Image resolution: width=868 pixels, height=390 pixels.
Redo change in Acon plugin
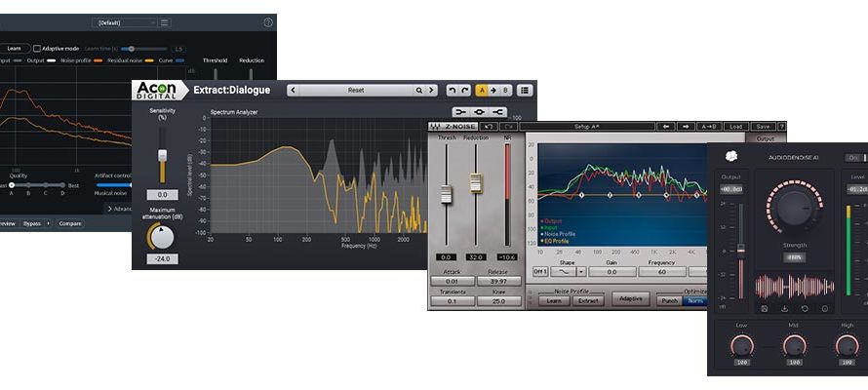coord(465,90)
